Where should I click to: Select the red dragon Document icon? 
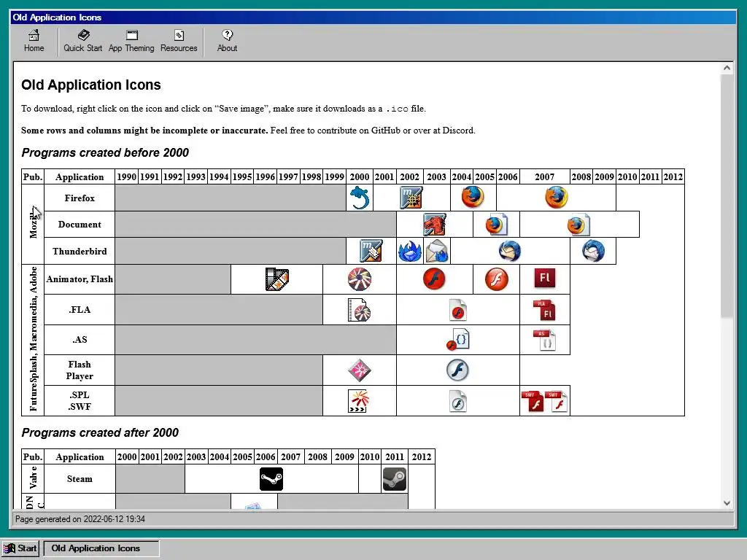point(435,225)
